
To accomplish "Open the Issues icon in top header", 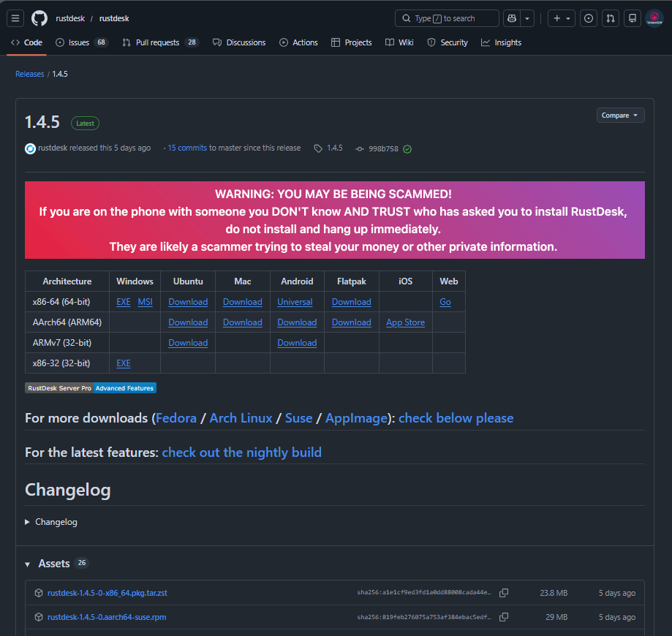I will coord(589,18).
